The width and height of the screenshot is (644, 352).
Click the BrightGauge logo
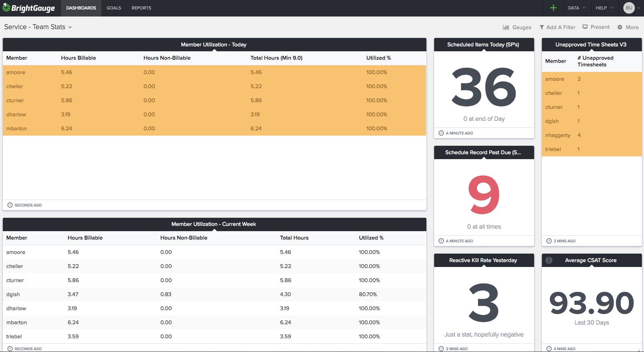(x=29, y=8)
